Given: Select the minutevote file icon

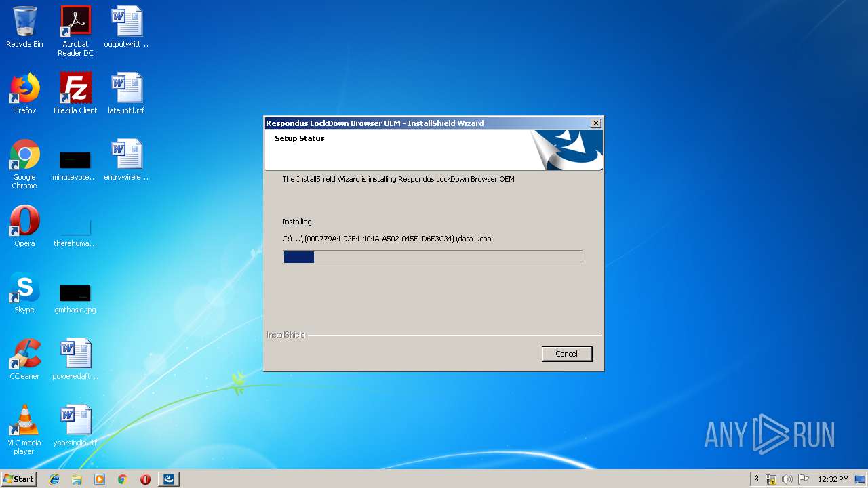Looking at the screenshot, I should click(x=75, y=166).
